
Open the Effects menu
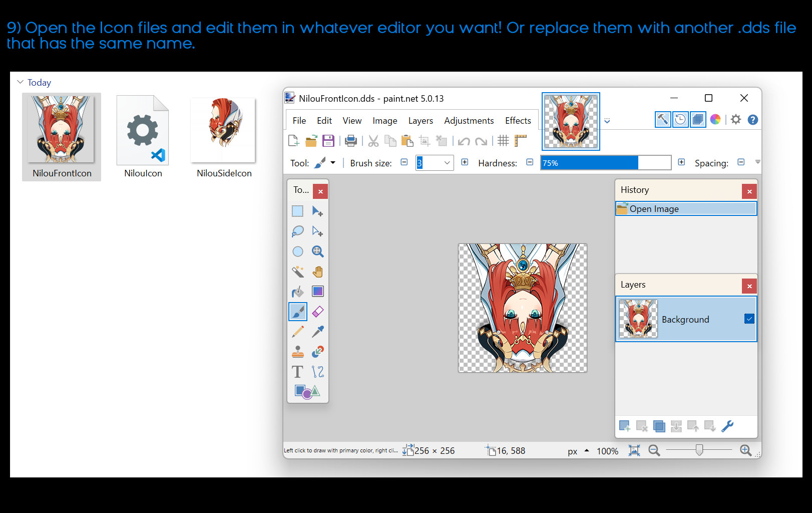(x=518, y=120)
